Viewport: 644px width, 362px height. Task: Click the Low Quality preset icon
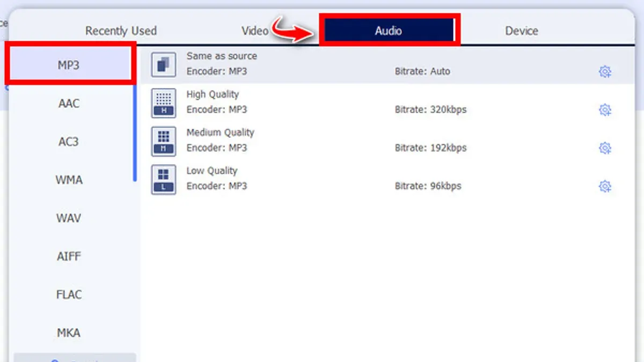click(x=164, y=180)
